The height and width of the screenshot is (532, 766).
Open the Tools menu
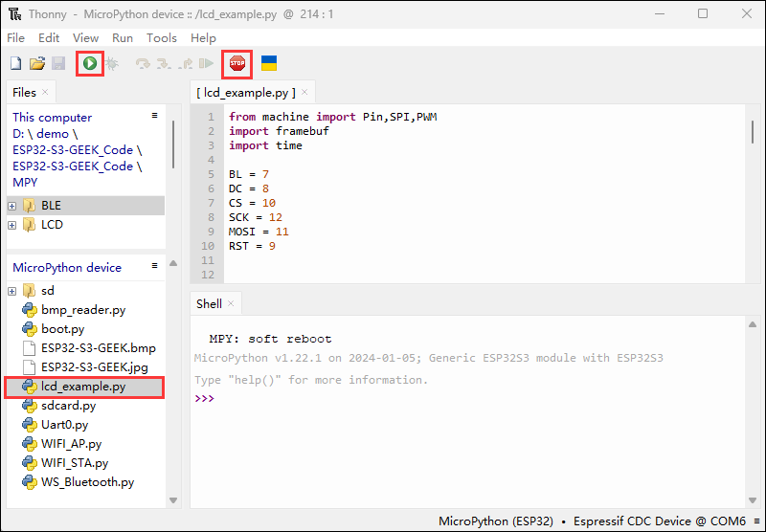click(161, 38)
